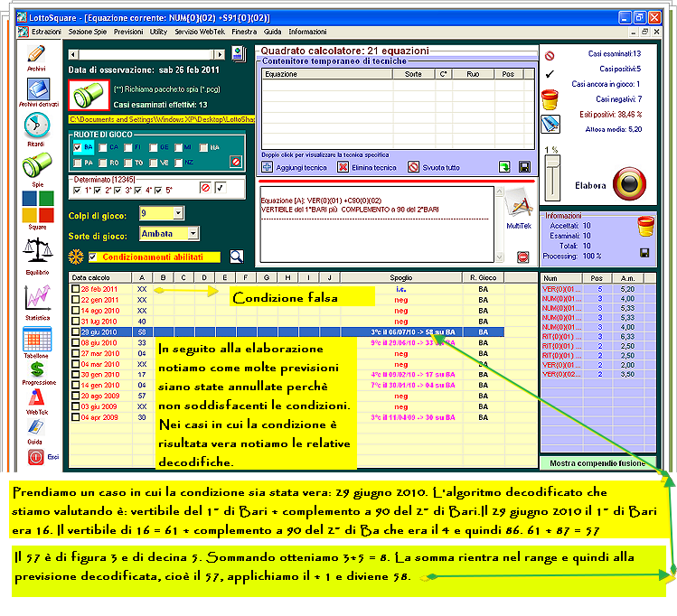Toggle Condizionamenti abilitati checkbox
Viewport: 677px width, 616px height.
coord(92,257)
